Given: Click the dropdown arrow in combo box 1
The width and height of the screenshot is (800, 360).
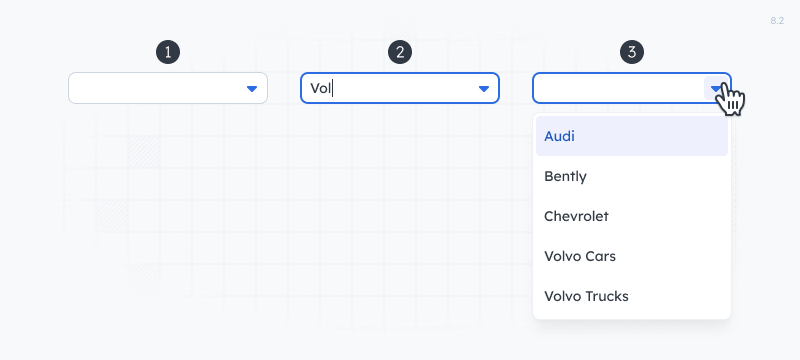Looking at the screenshot, I should coord(252,89).
